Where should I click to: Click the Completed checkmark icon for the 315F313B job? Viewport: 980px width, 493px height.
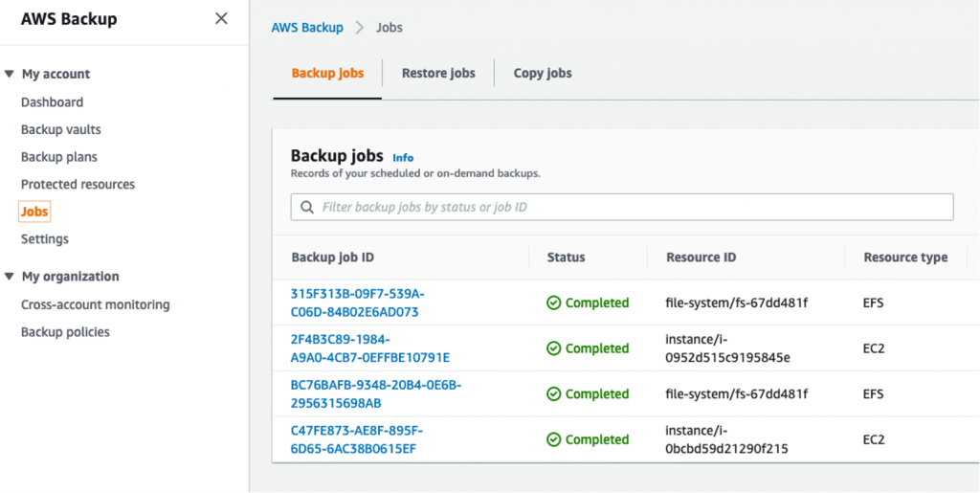[x=553, y=303]
